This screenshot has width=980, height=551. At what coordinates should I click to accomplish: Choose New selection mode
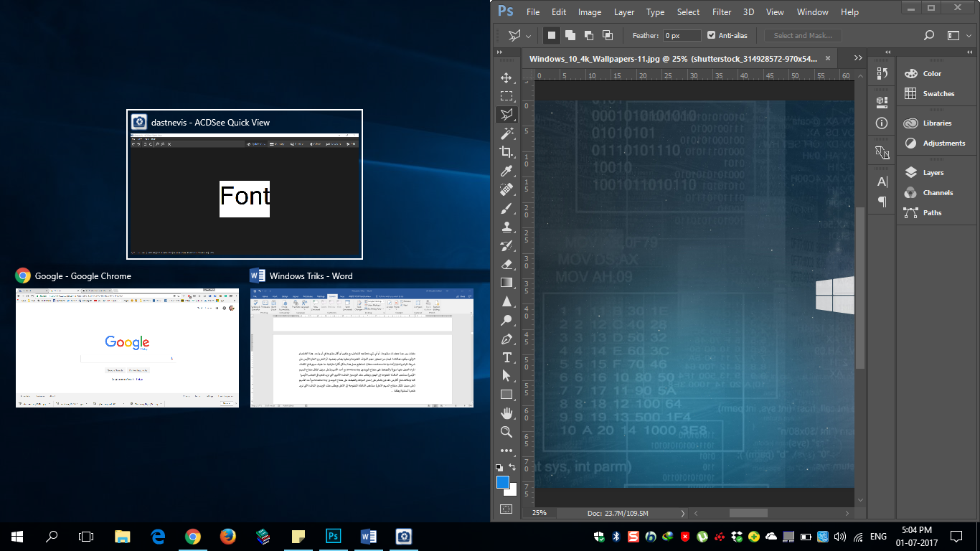[552, 35]
